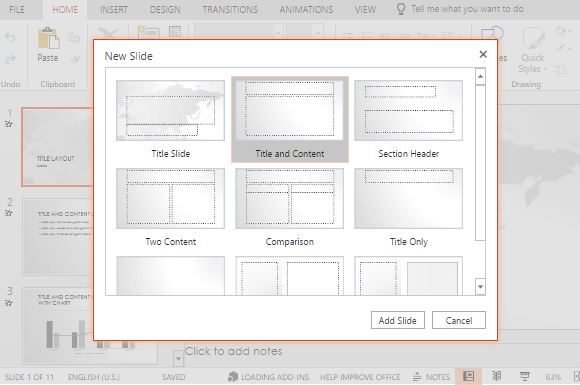The image size is (580, 385).
Task: Click the Slide Sorter view icon
Action: coord(496,376)
